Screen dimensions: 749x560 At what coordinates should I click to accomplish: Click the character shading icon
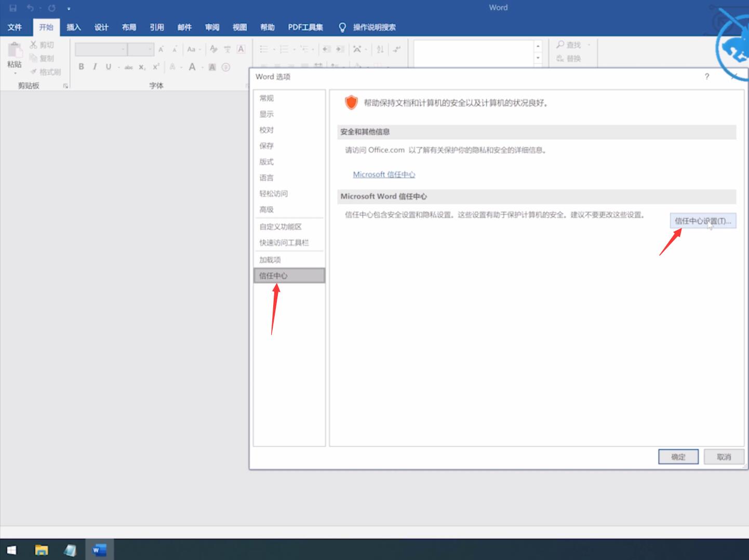(212, 67)
